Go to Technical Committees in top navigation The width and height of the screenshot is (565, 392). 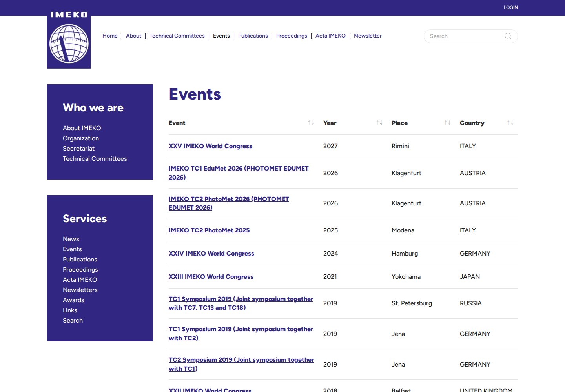coord(177,36)
